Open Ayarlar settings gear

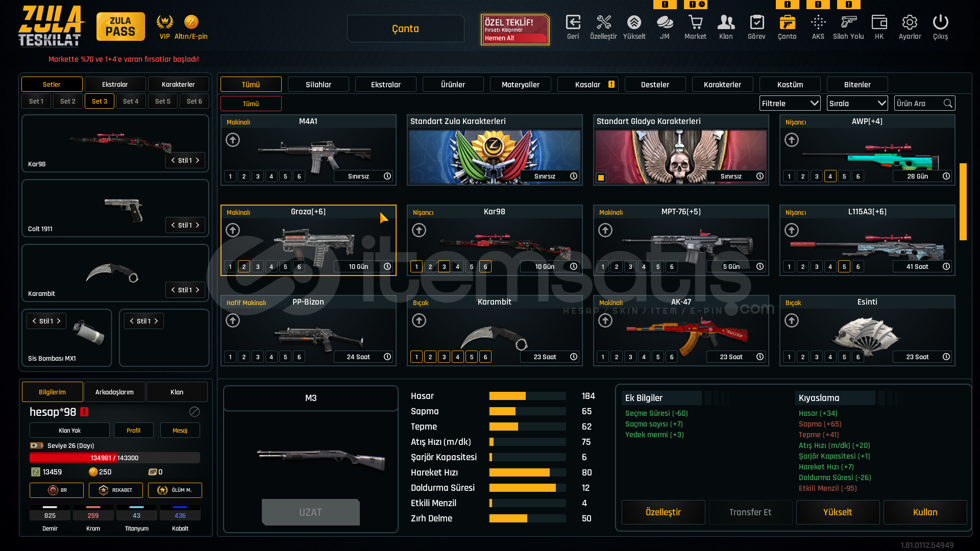[x=910, y=23]
